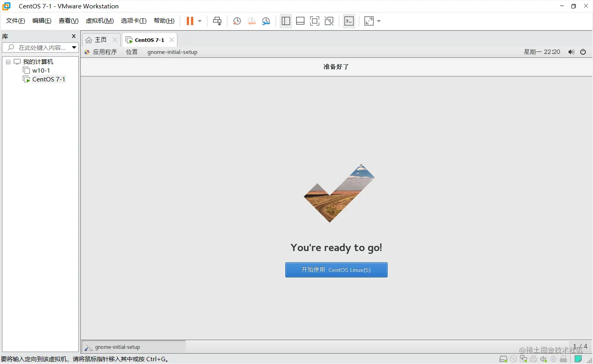
Task: Toggle the library sidebar view icon
Action: (286, 21)
